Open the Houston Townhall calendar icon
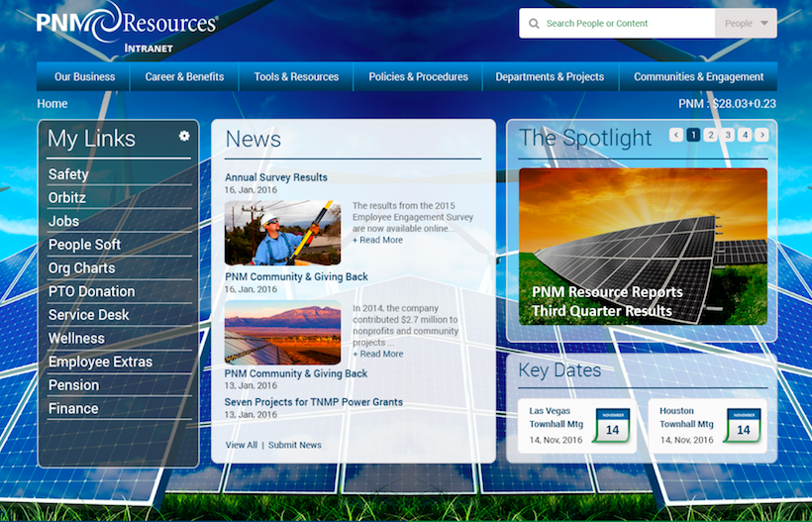812x522 pixels. 743,425
